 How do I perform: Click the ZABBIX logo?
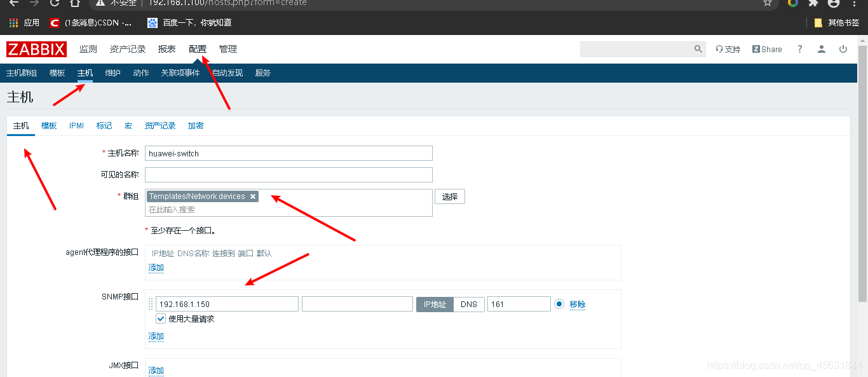(x=36, y=49)
